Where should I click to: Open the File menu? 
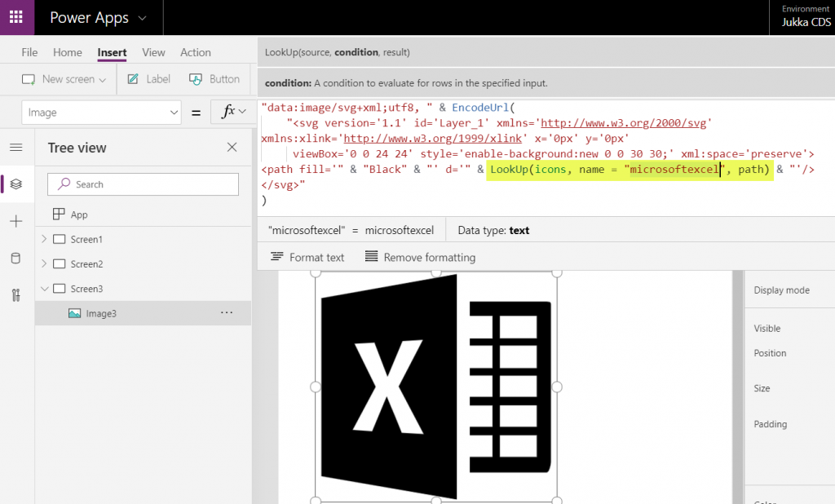[x=29, y=52]
